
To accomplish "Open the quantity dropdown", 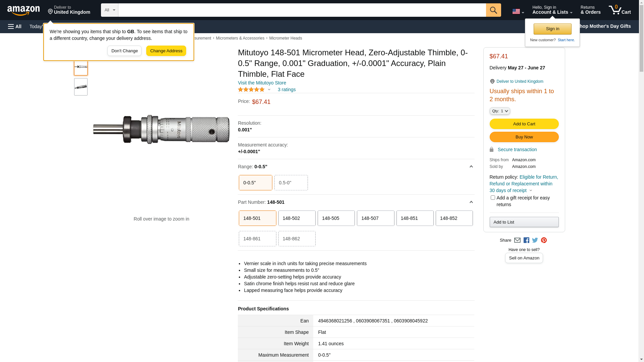I will coord(499,111).
